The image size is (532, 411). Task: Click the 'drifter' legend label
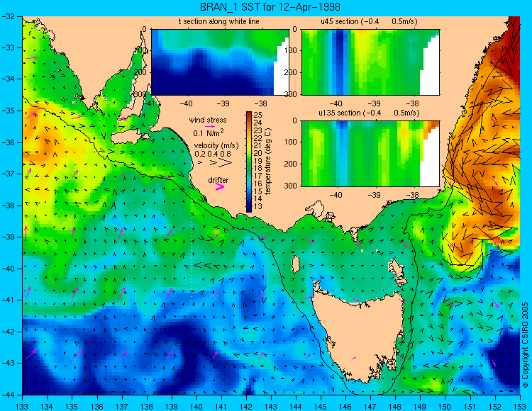coord(218,180)
